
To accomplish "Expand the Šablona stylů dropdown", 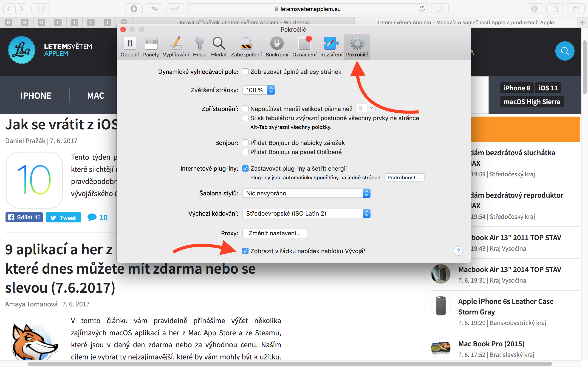I will [306, 193].
